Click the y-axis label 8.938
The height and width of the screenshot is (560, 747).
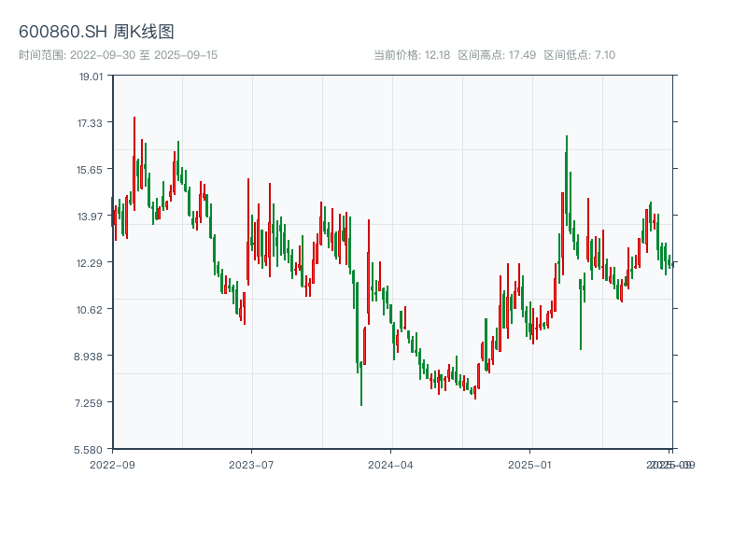click(x=88, y=357)
